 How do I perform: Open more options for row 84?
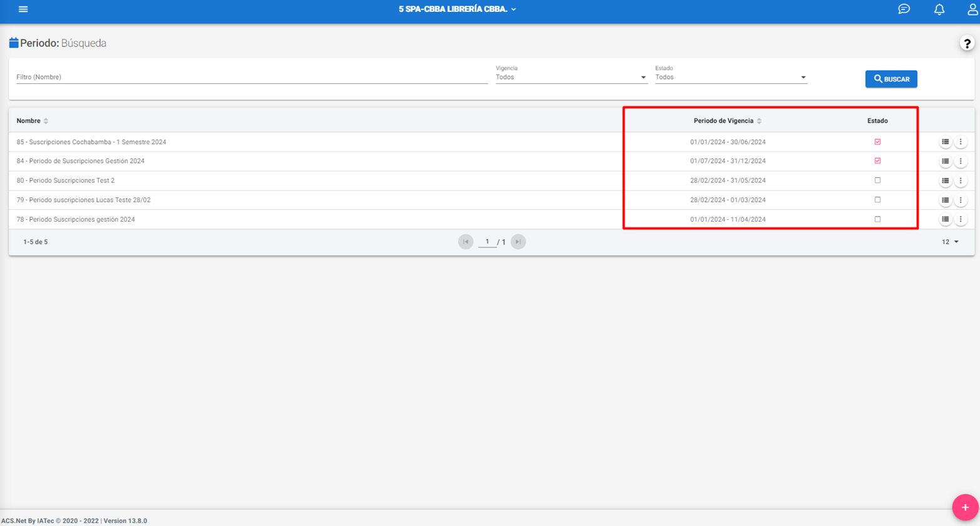[x=961, y=162]
